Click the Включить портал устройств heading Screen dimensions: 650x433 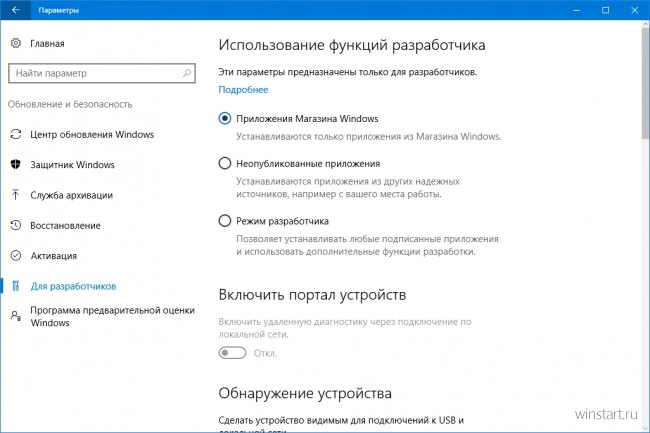pos(312,295)
